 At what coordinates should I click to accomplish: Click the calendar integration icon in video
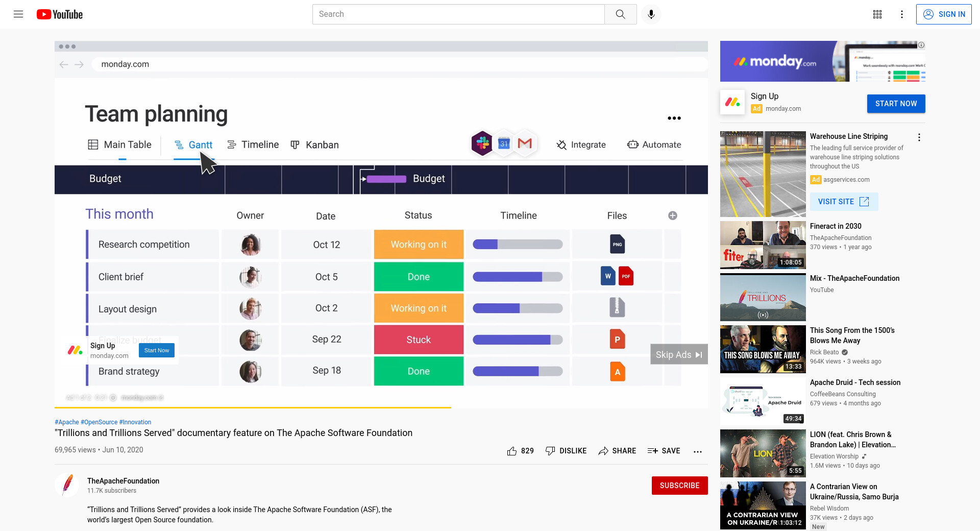504,143
